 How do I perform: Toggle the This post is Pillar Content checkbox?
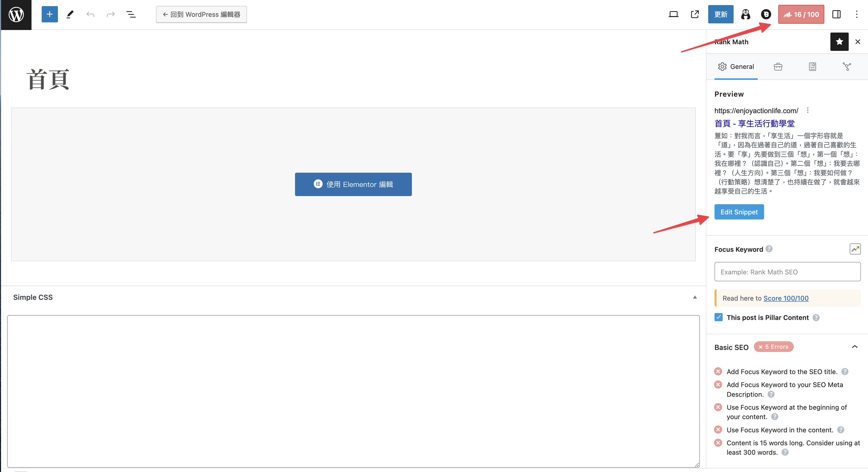718,317
